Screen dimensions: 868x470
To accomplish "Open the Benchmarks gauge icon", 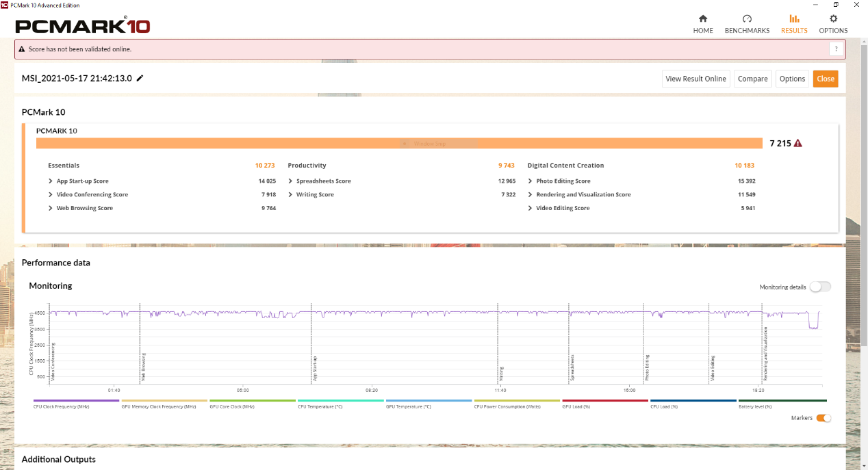I will [x=747, y=19].
